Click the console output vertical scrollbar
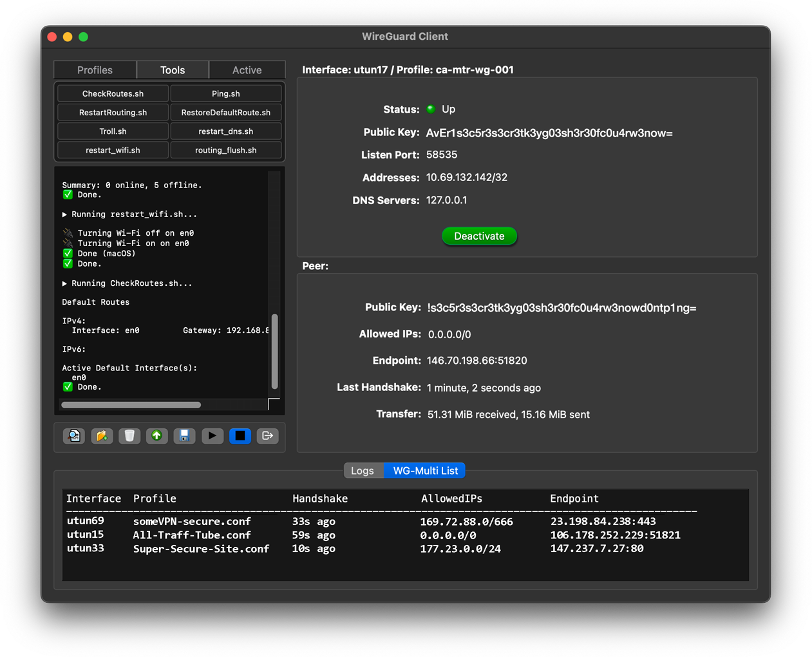The height and width of the screenshot is (657, 812). click(x=275, y=351)
